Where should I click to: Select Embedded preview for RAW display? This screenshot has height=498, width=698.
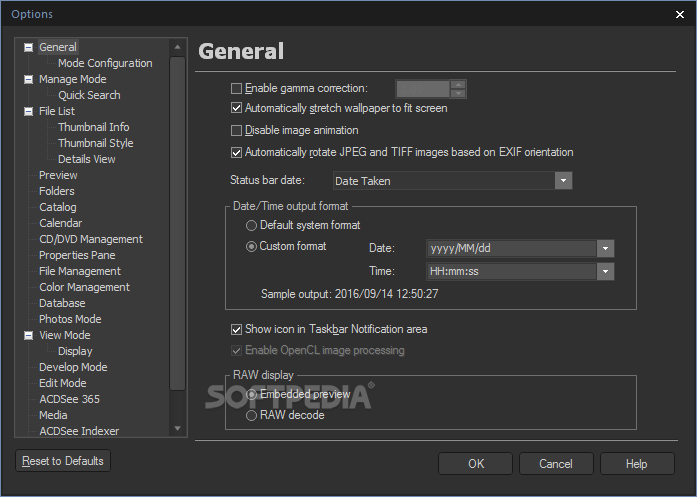251,394
